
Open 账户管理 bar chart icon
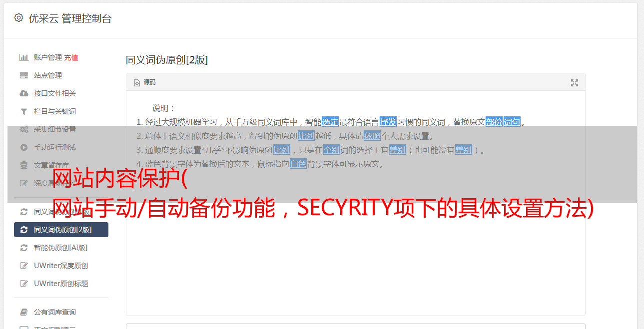pos(23,57)
